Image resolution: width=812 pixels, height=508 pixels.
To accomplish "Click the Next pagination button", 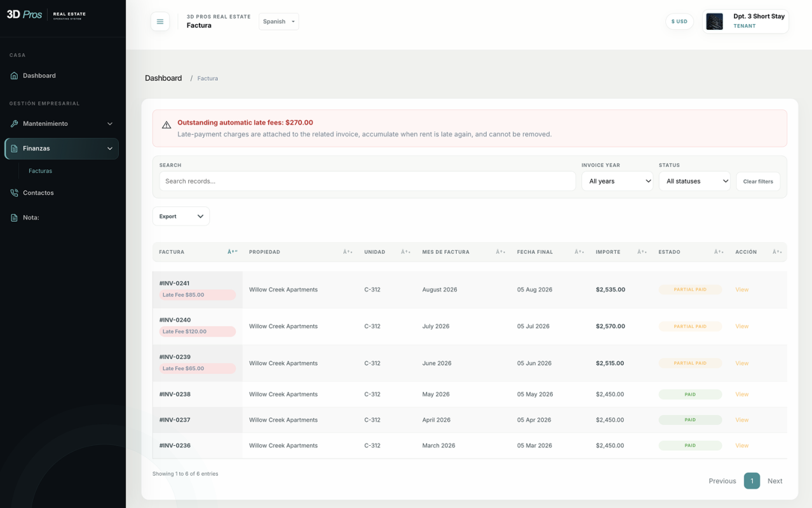I will coord(775,481).
